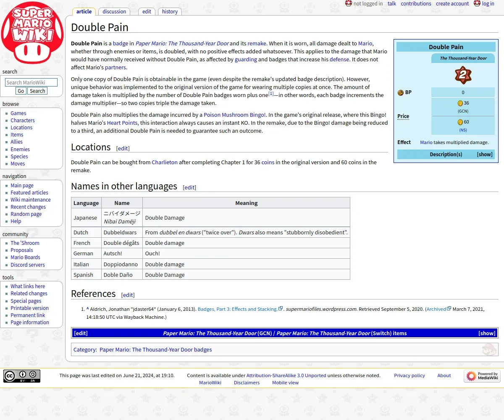Open Printable version tool link
The image size is (504, 420).
click(29, 308)
